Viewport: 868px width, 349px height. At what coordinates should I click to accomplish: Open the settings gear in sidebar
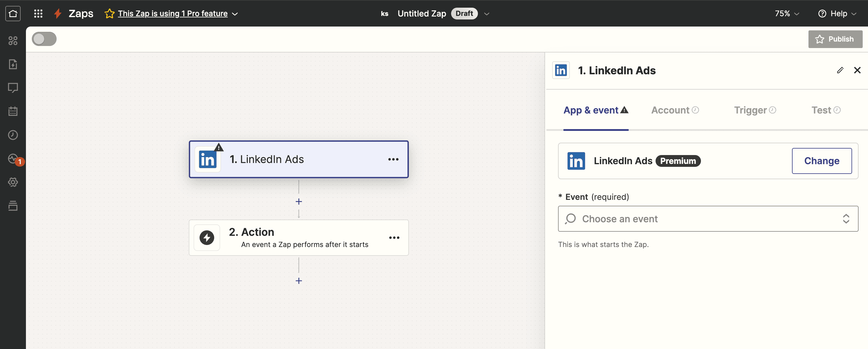point(13,182)
